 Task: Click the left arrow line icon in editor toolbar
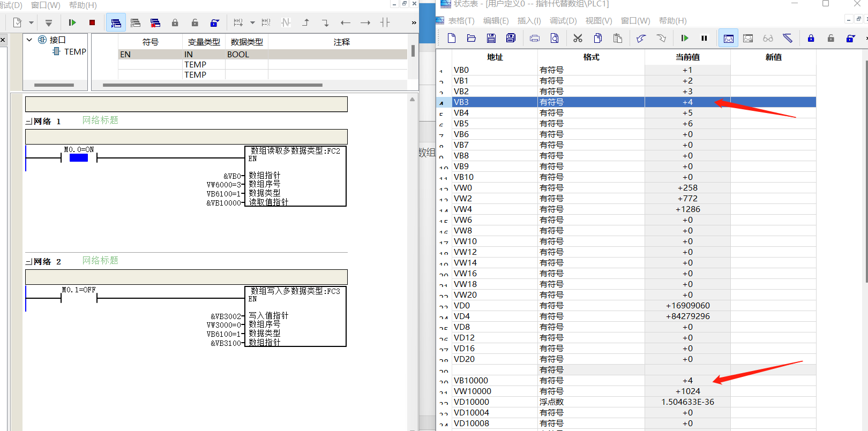[x=346, y=22]
